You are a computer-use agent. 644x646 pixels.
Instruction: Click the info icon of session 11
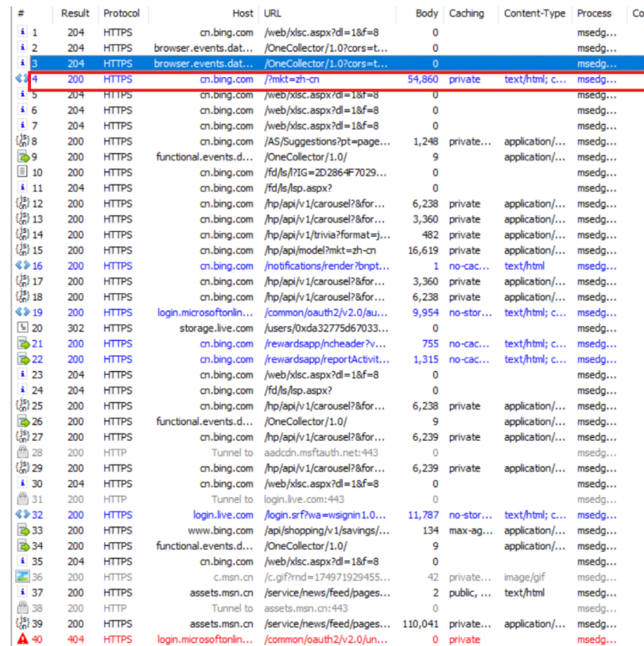tap(22, 188)
